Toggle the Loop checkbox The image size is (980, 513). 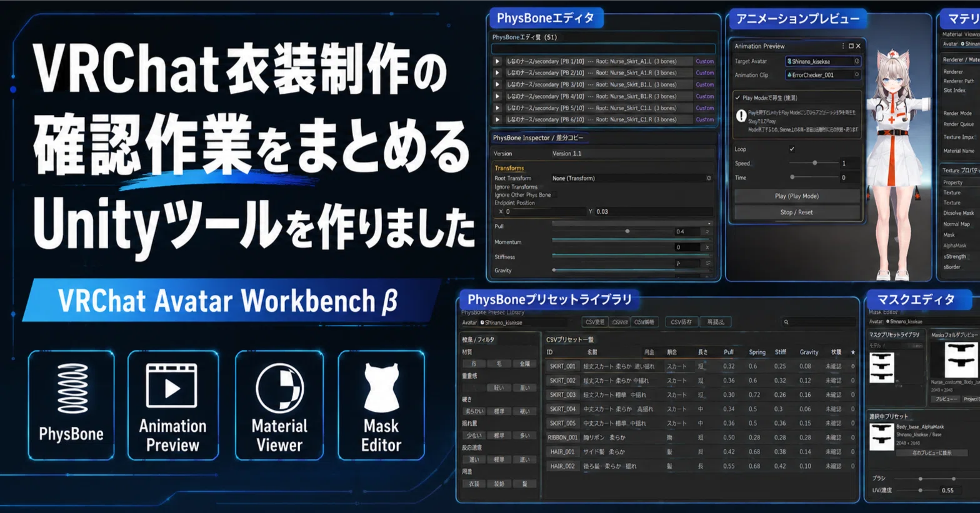click(792, 149)
